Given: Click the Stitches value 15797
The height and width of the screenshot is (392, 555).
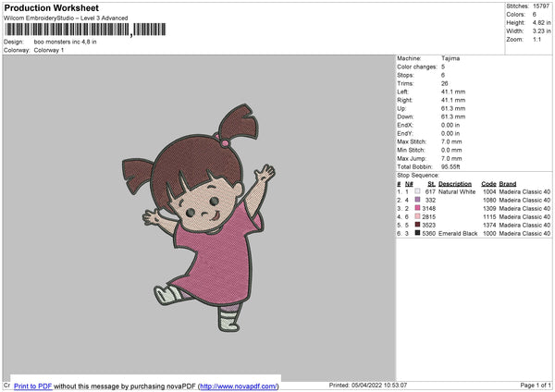Looking at the screenshot, I should (x=541, y=6).
